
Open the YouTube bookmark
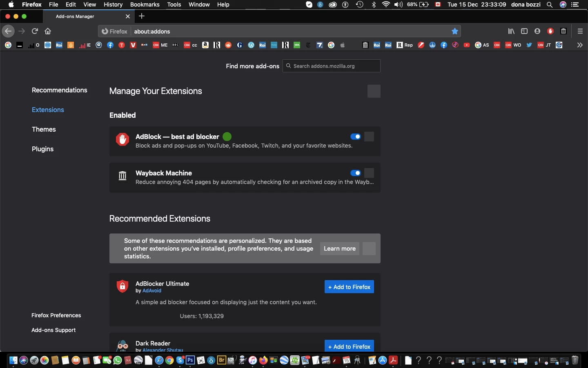(467, 45)
